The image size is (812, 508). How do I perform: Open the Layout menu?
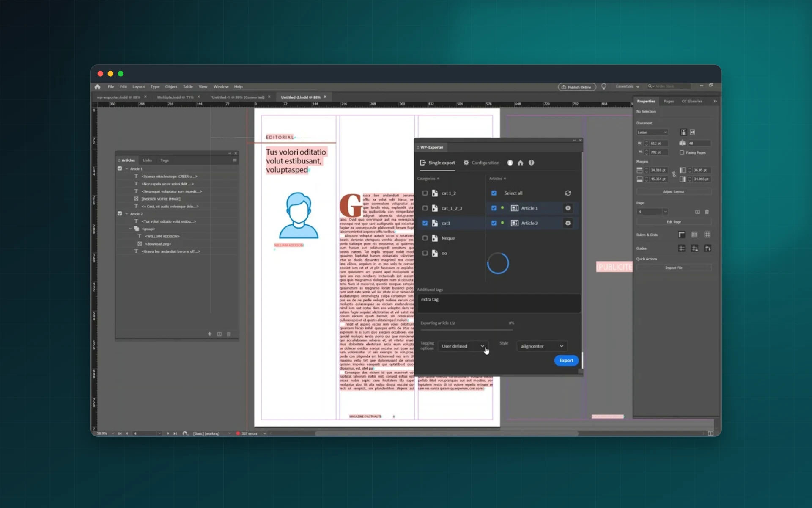click(138, 87)
